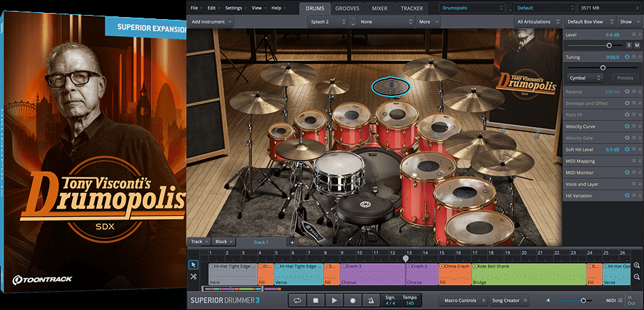Screen dimensions: 644x310
Task: Toggle MIDI Monitor power button
Action: tap(627, 173)
